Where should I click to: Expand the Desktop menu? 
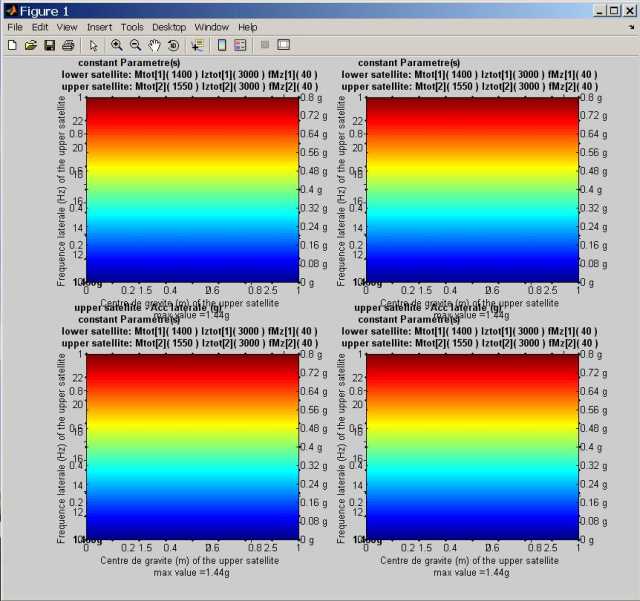point(169,27)
